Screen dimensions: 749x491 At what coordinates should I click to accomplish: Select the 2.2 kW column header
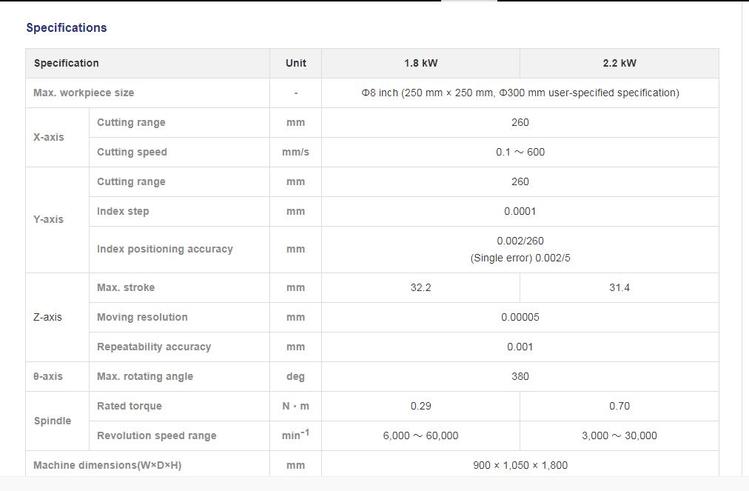[619, 63]
